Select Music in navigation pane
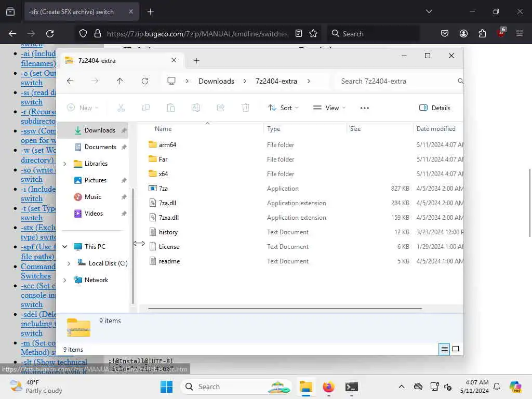This screenshot has width=532, height=399. [93, 197]
